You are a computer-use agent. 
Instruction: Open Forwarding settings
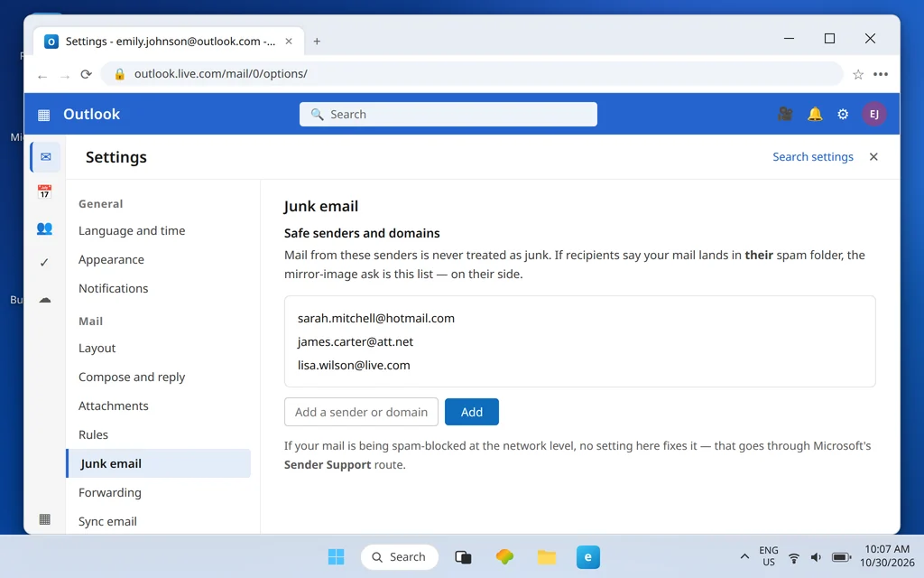coord(109,492)
